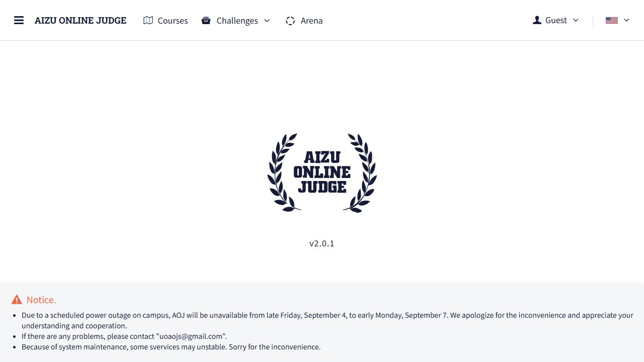Click the Challenges box icon

point(206,20)
